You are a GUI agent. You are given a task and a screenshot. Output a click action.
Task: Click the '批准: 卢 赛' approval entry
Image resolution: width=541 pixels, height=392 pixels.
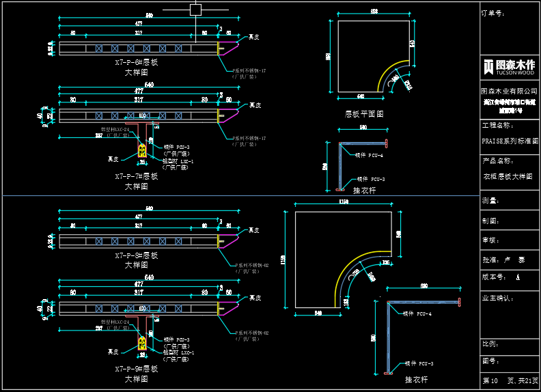click(x=503, y=260)
